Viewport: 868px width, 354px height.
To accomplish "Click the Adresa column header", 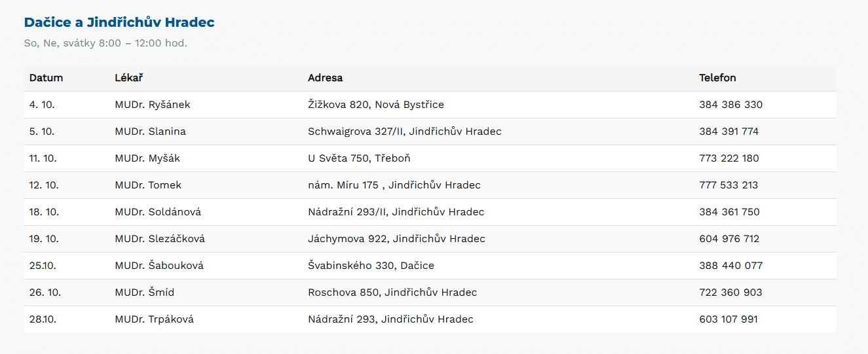I will 325,78.
